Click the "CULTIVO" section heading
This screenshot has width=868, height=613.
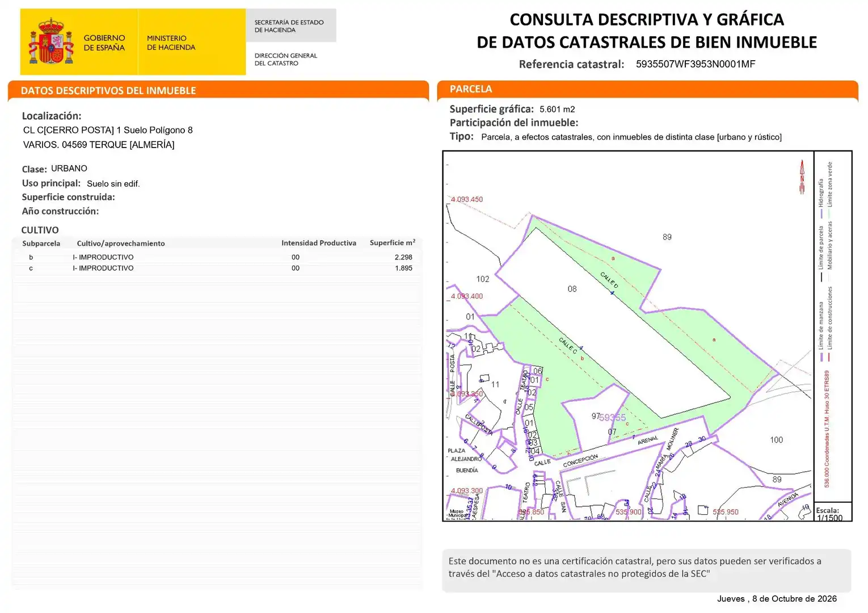pyautogui.click(x=40, y=230)
